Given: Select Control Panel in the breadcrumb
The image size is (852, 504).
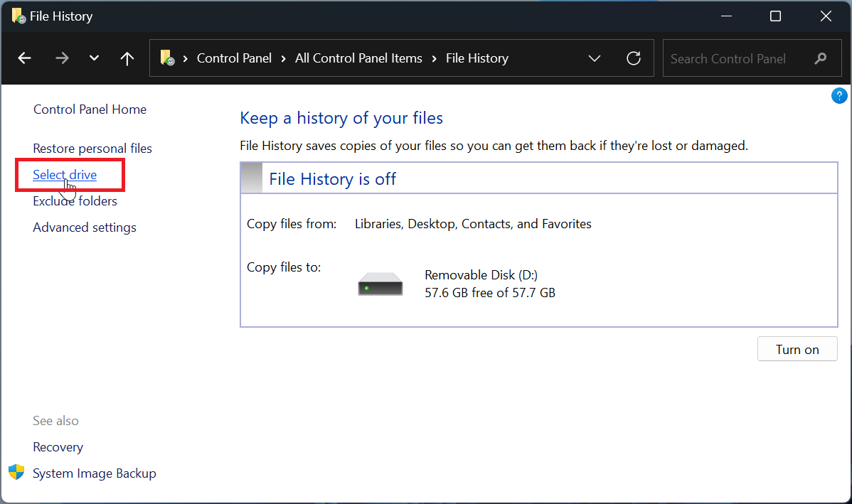Looking at the screenshot, I should [x=234, y=58].
